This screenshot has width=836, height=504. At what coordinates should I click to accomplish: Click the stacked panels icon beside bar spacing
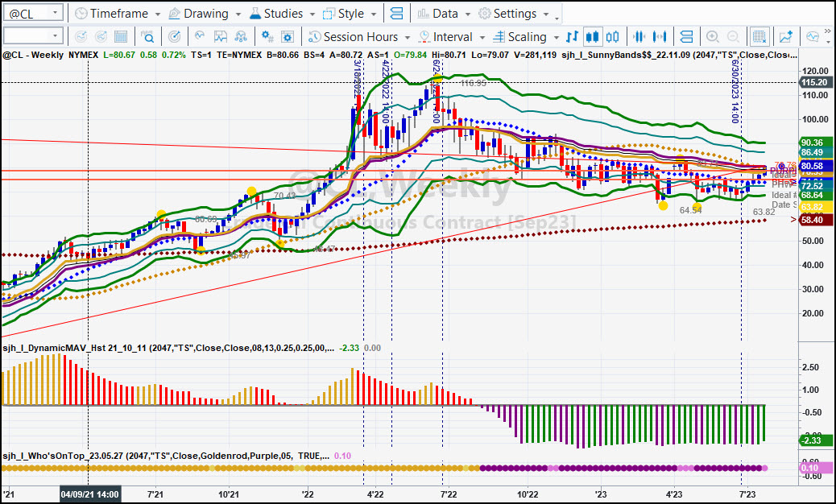(686, 37)
